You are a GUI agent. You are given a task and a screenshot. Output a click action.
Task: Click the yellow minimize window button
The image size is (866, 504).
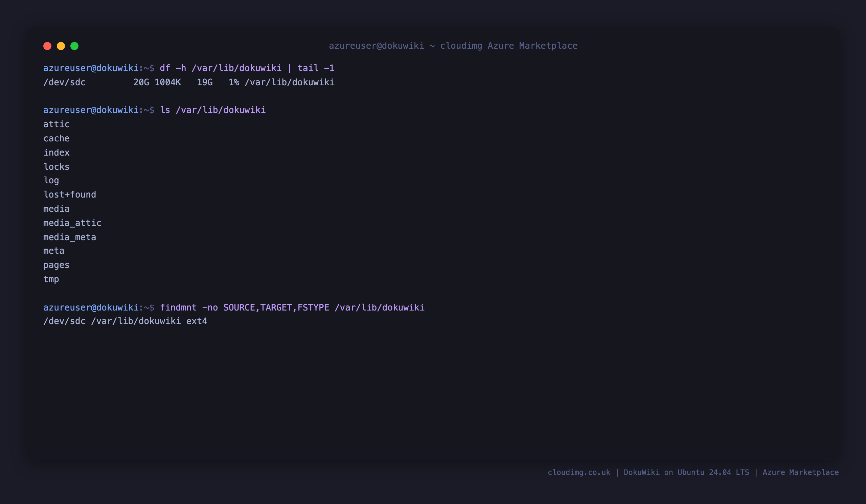click(61, 46)
